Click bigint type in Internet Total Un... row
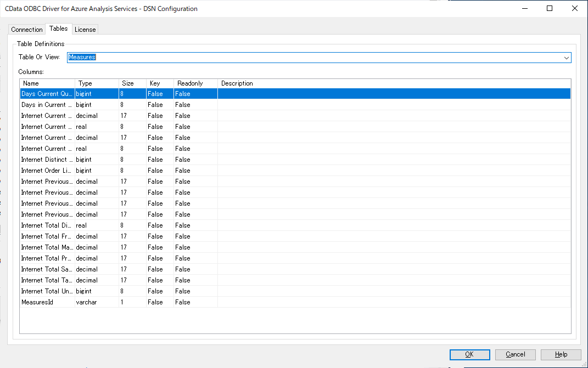588x368 pixels. click(83, 291)
